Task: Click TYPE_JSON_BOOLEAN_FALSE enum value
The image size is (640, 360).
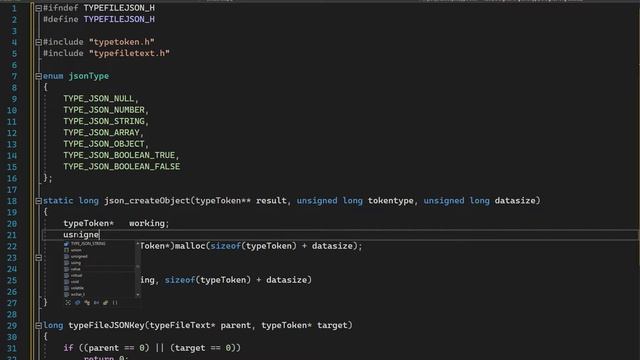Action: click(121, 167)
